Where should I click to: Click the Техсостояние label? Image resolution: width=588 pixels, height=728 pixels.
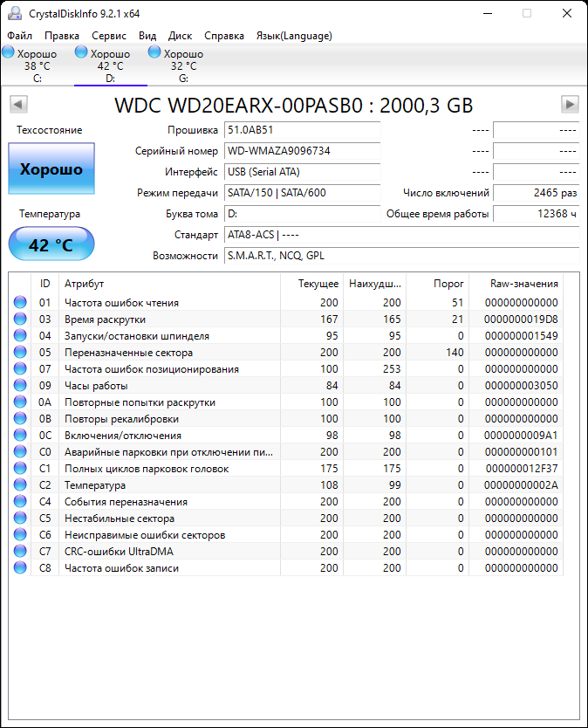pos(49,130)
